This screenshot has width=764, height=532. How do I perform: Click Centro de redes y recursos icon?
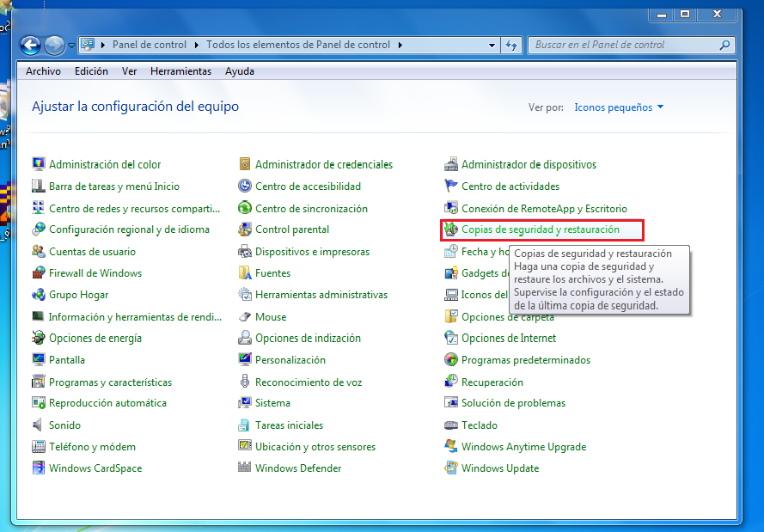(x=38, y=208)
